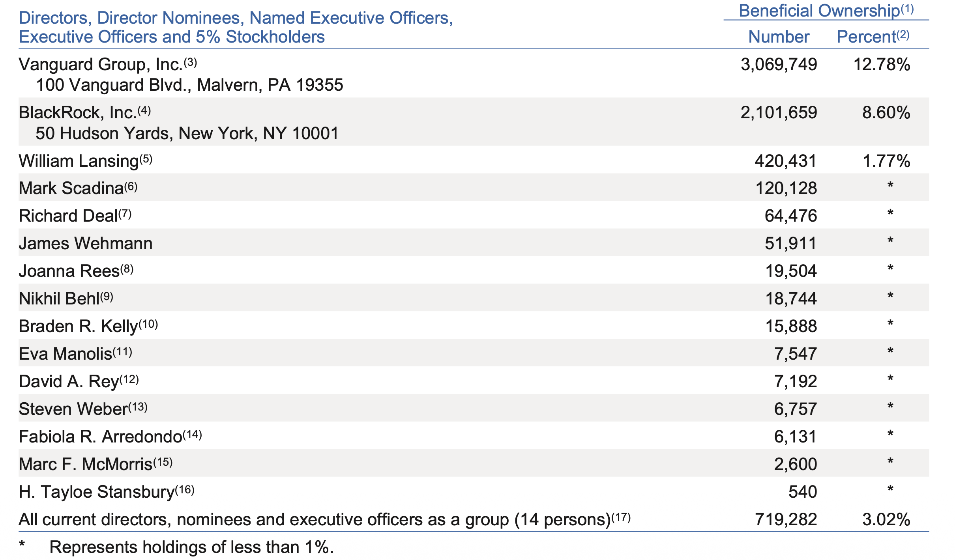Viewport: 955px width, 560px height.
Task: Select Joanna Rees in the table
Action: point(69,271)
